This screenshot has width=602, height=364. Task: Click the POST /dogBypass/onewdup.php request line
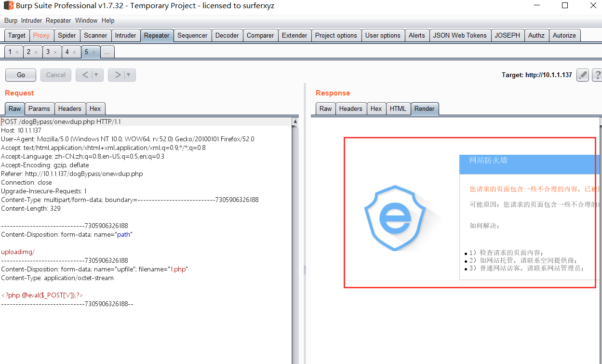click(x=61, y=121)
